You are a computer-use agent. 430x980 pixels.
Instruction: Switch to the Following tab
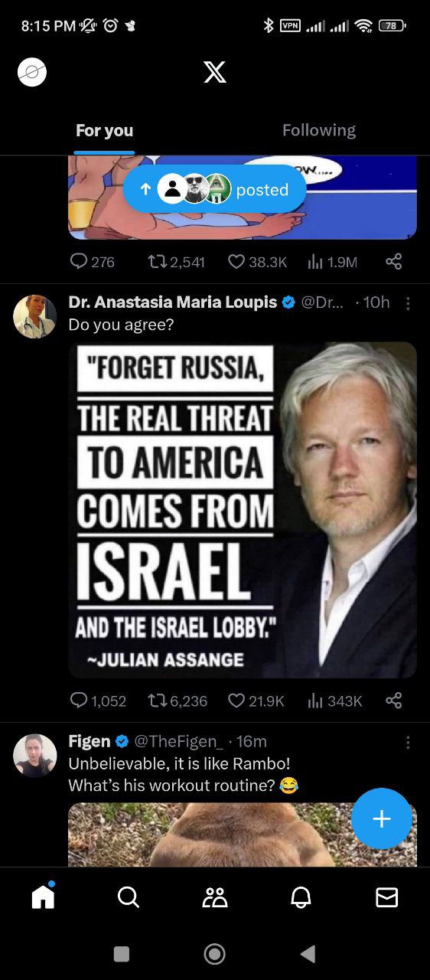coord(319,130)
